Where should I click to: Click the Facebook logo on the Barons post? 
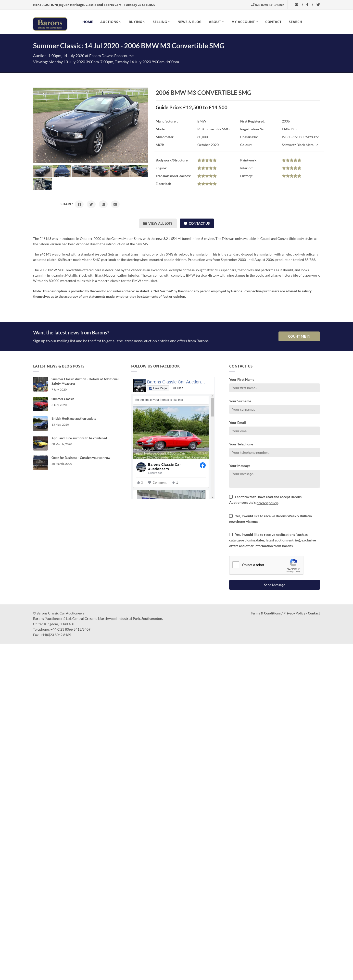202,465
